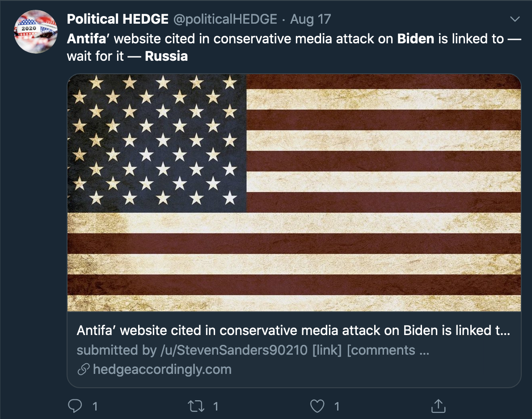Retweet this Political HEDGE post

(x=196, y=406)
